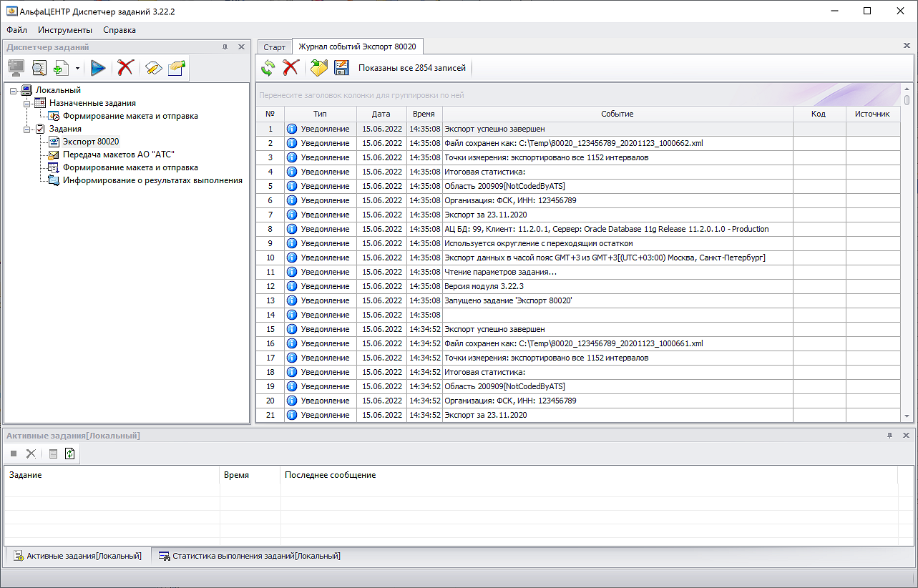
Task: Click the hand-with-document properties icon
Action: click(176, 68)
